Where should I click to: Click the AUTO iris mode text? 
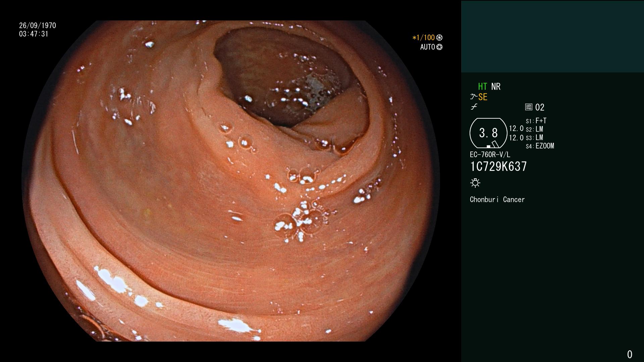[428, 47]
